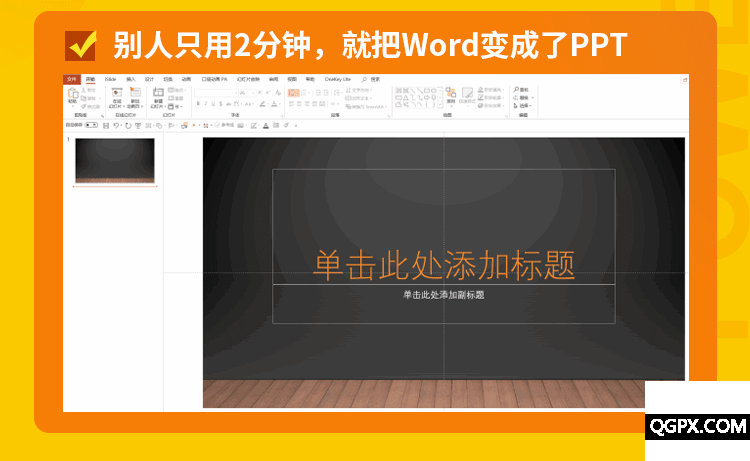Open the Shape Effects dropdown

(x=491, y=106)
